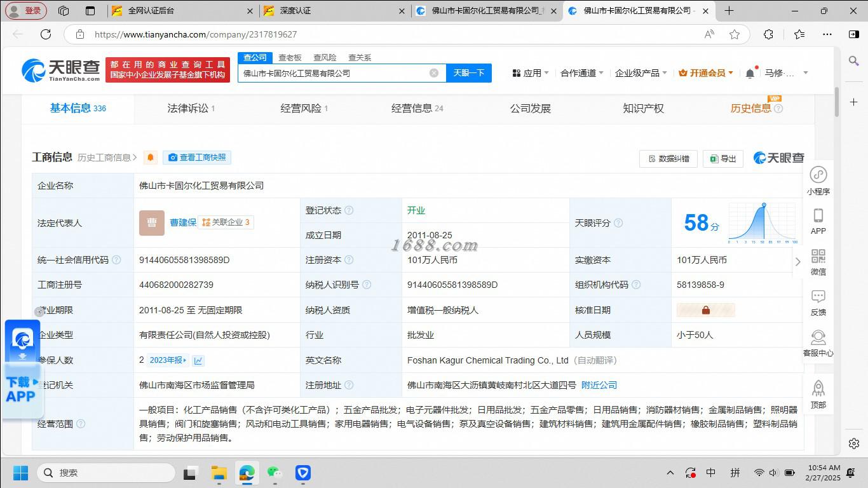Open WeChat from the taskbar
Viewport: 868px width, 488px height.
(x=275, y=473)
